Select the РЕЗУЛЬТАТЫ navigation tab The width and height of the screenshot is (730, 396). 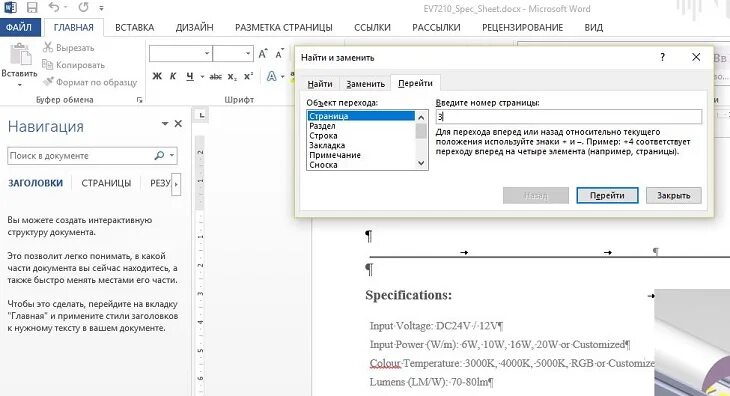(160, 183)
